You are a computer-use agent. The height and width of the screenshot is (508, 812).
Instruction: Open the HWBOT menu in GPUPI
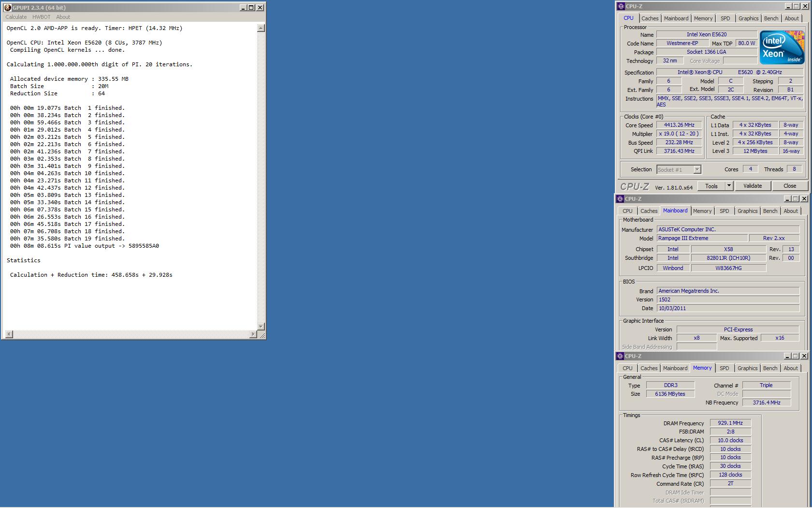[x=41, y=17]
